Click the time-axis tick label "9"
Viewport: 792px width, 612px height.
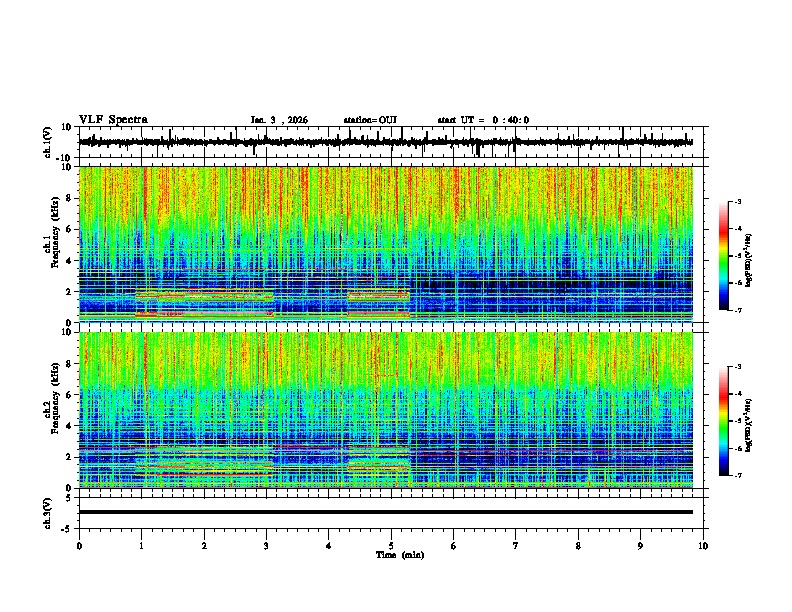coord(640,546)
